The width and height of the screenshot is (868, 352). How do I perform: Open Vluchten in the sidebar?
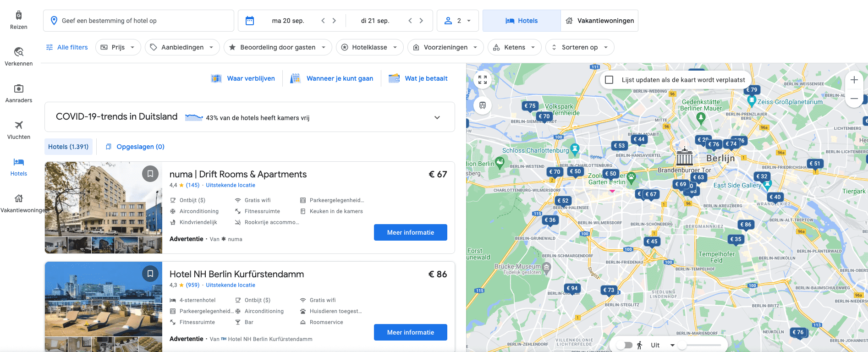(x=18, y=130)
